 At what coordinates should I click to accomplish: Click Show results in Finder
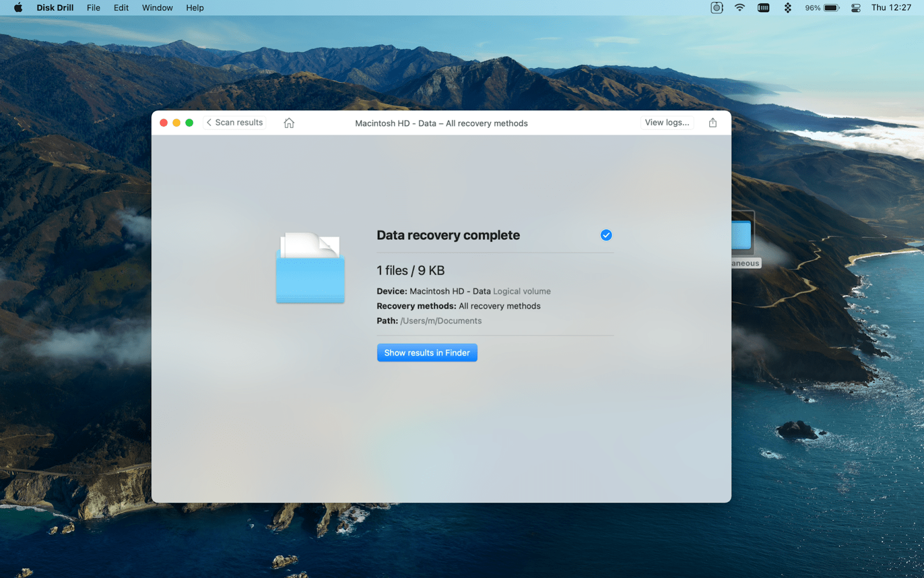click(427, 353)
